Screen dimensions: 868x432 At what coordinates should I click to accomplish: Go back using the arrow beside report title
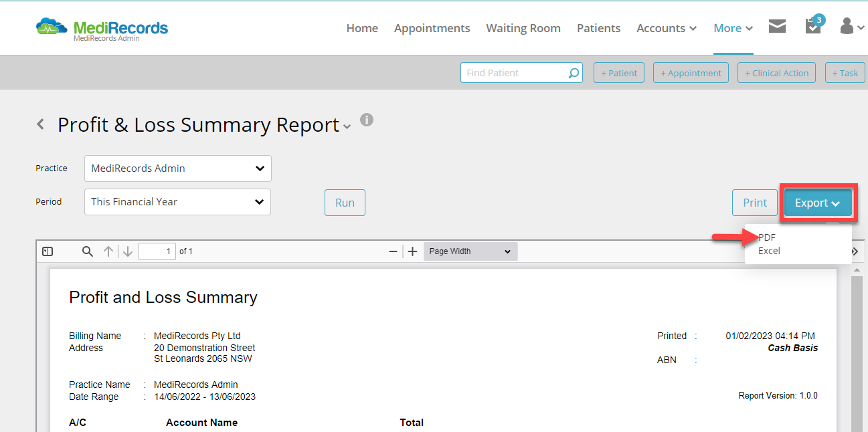41,124
